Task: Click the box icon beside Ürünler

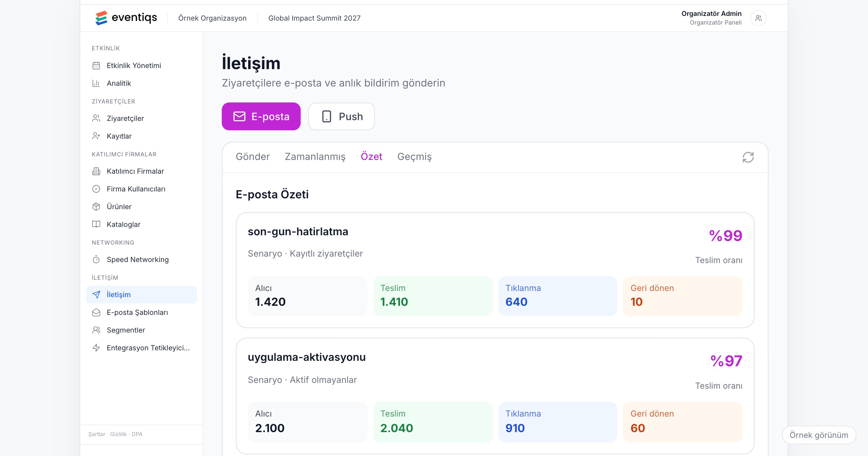Action: 96,207
